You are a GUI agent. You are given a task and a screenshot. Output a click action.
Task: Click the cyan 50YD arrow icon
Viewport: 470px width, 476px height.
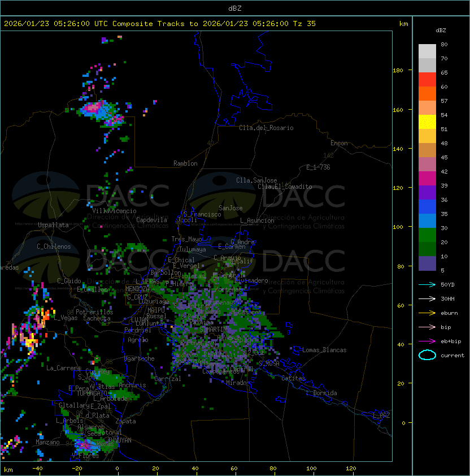point(427,285)
